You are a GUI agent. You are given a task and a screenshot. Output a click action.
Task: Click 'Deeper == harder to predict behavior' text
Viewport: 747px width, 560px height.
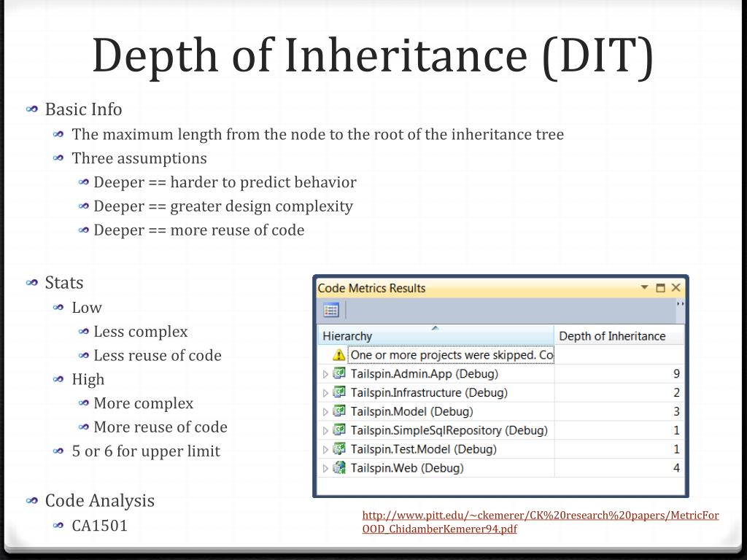tap(225, 182)
